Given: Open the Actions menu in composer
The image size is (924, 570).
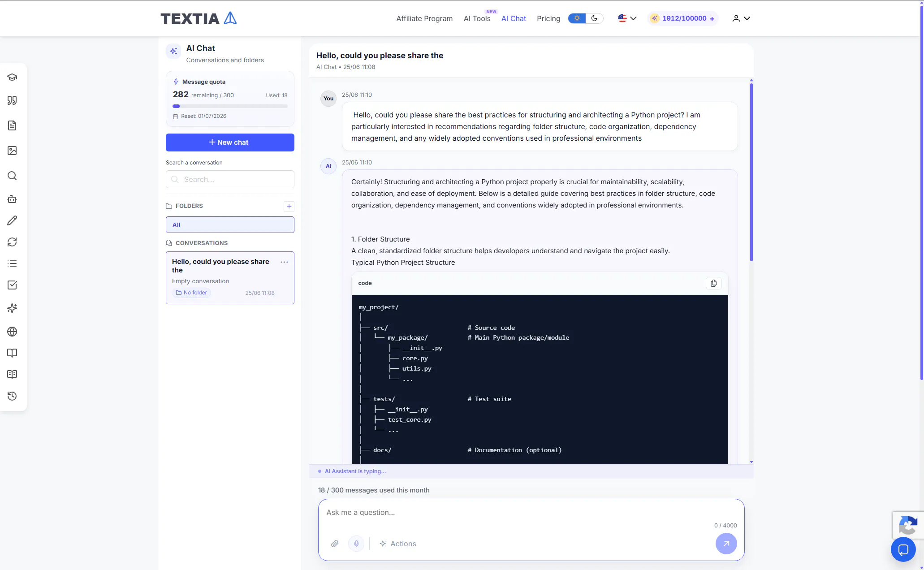Looking at the screenshot, I should (398, 544).
